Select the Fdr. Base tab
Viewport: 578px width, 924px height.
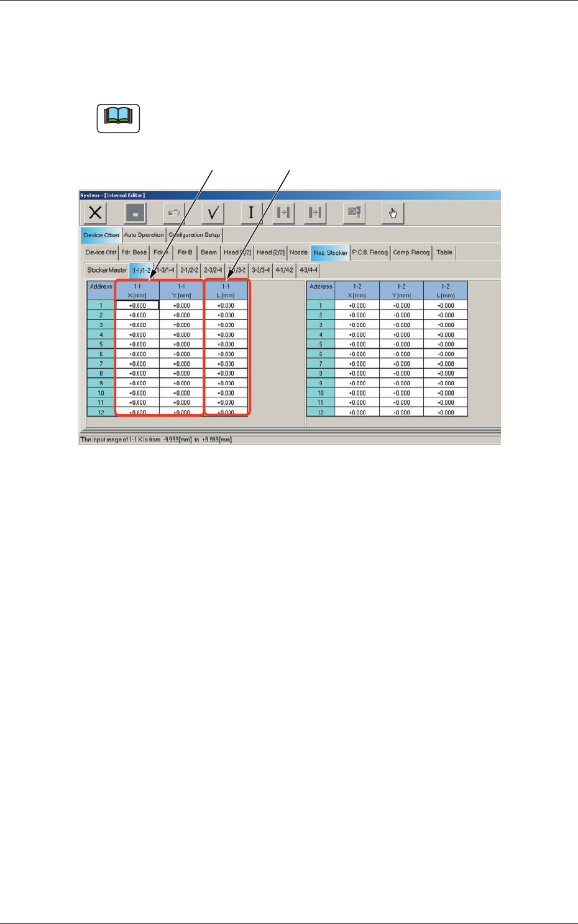click(x=134, y=252)
